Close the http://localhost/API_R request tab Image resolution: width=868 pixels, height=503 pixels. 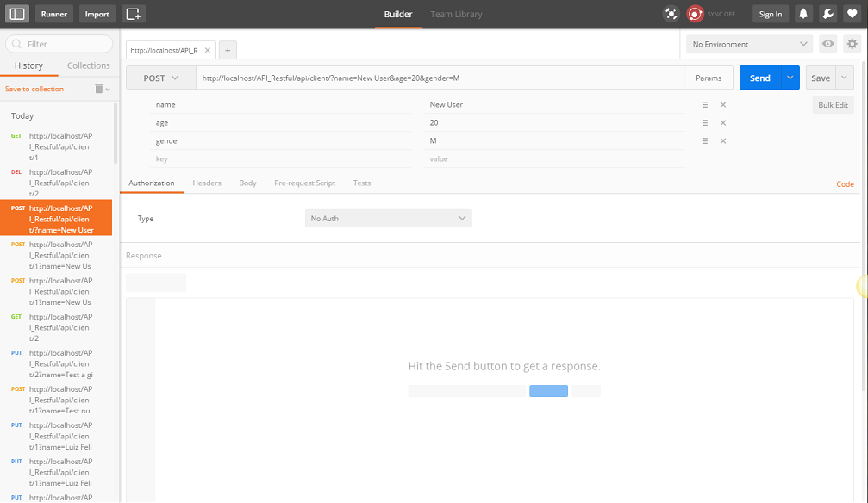[208, 50]
